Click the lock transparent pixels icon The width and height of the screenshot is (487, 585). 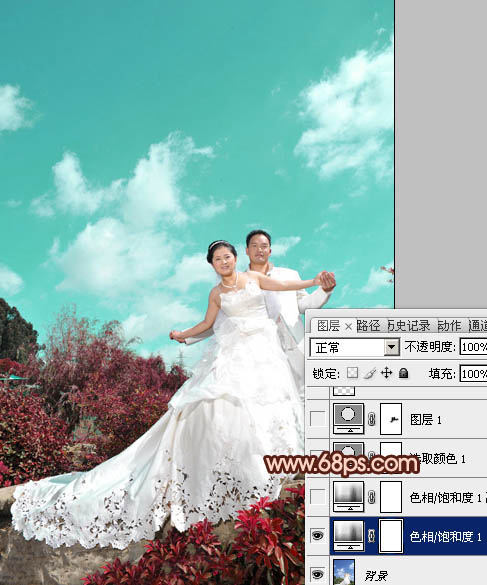(x=352, y=373)
